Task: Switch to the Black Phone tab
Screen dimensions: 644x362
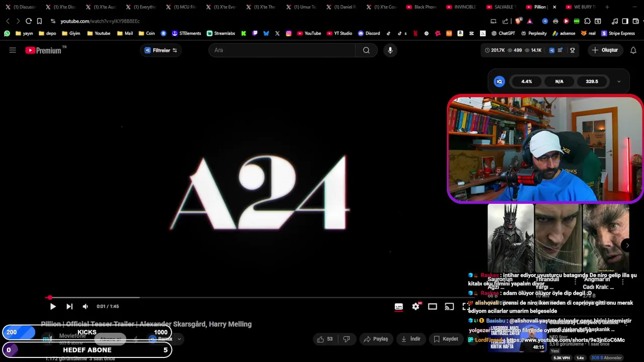Action: [x=422, y=7]
